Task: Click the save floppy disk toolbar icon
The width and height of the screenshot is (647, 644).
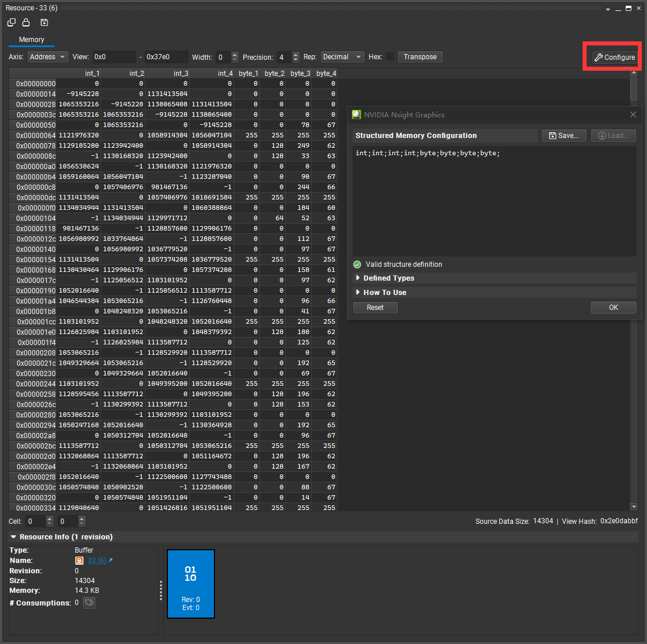Action: (x=44, y=22)
